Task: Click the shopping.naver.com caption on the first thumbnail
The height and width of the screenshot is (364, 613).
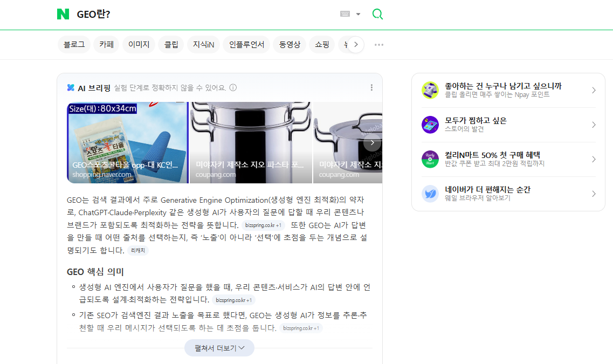Action: [102, 174]
